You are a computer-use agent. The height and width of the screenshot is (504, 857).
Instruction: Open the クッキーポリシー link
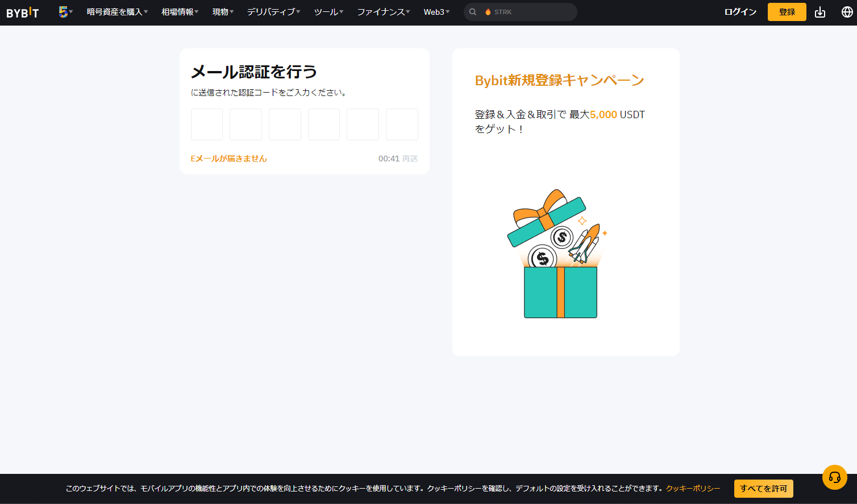693,489
